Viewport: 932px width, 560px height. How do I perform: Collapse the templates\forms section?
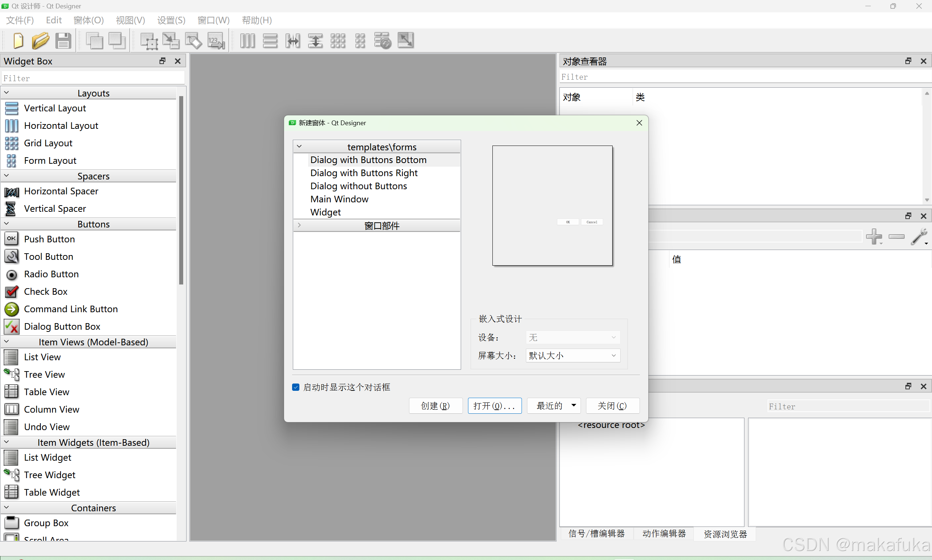pyautogui.click(x=299, y=146)
